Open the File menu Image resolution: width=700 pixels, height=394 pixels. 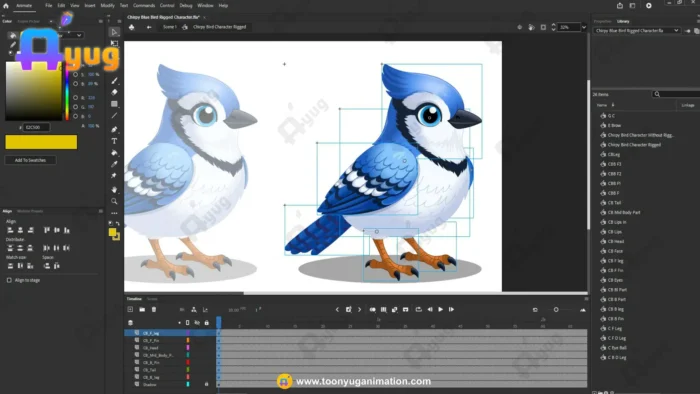49,6
